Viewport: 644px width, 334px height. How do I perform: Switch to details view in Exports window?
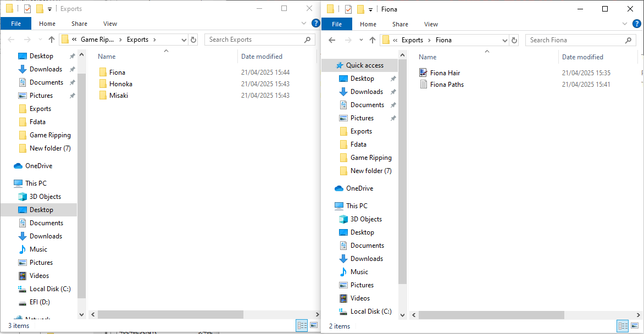(302, 325)
